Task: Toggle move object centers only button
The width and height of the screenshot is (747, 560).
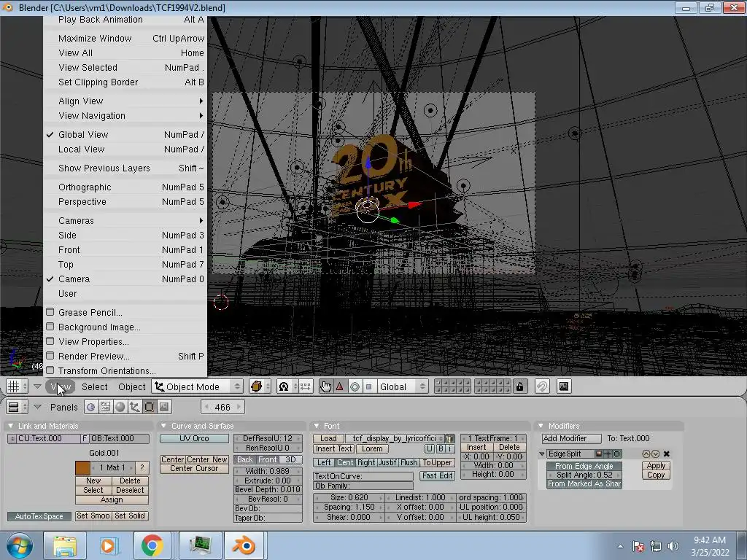Action: [x=306, y=386]
